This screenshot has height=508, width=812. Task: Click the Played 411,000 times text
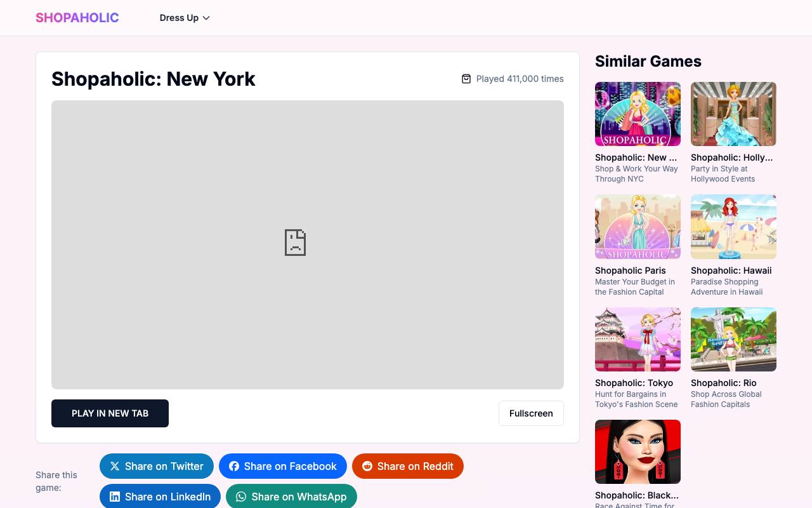(x=520, y=79)
